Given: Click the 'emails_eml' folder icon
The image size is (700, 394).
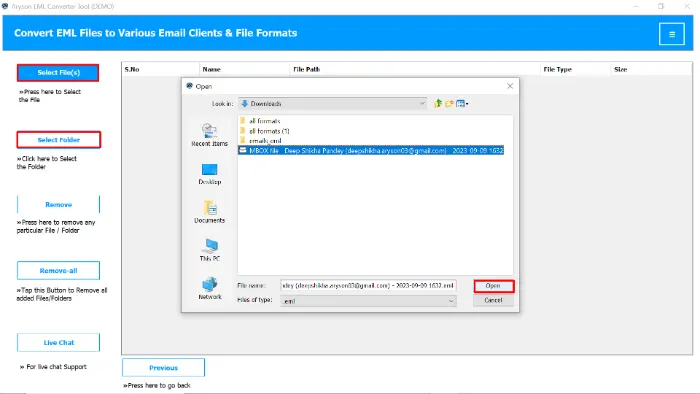Looking at the screenshot, I should pos(242,141).
